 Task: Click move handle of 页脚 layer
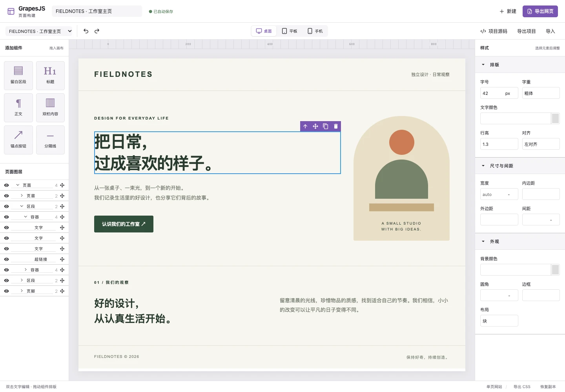pos(62,291)
